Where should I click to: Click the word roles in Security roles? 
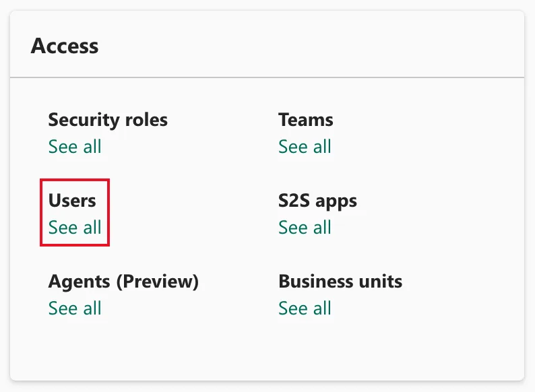click(146, 120)
